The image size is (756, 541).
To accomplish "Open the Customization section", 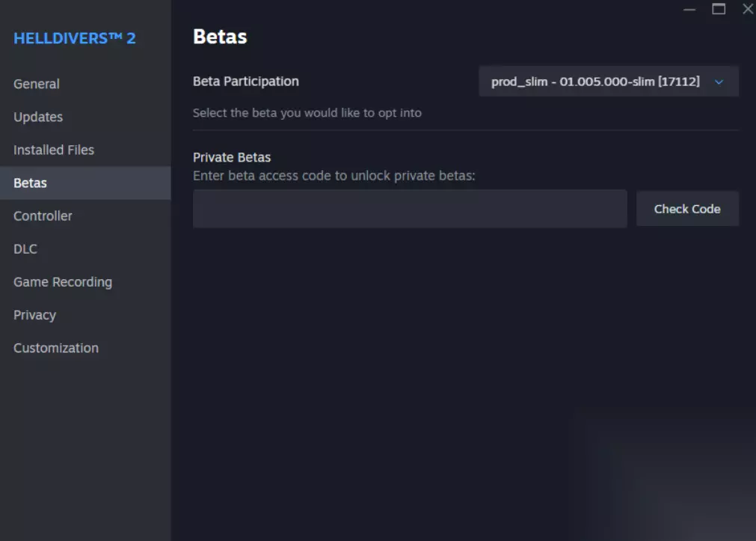I will pyautogui.click(x=56, y=348).
